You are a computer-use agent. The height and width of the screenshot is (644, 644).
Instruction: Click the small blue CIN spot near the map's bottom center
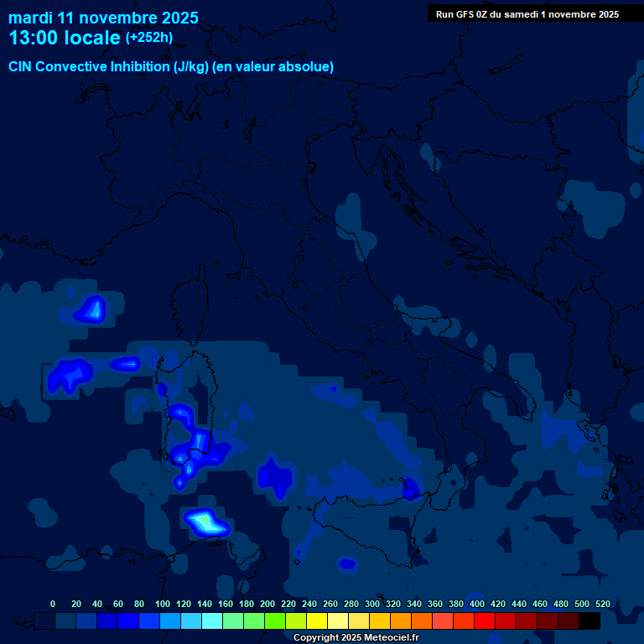pos(347,563)
